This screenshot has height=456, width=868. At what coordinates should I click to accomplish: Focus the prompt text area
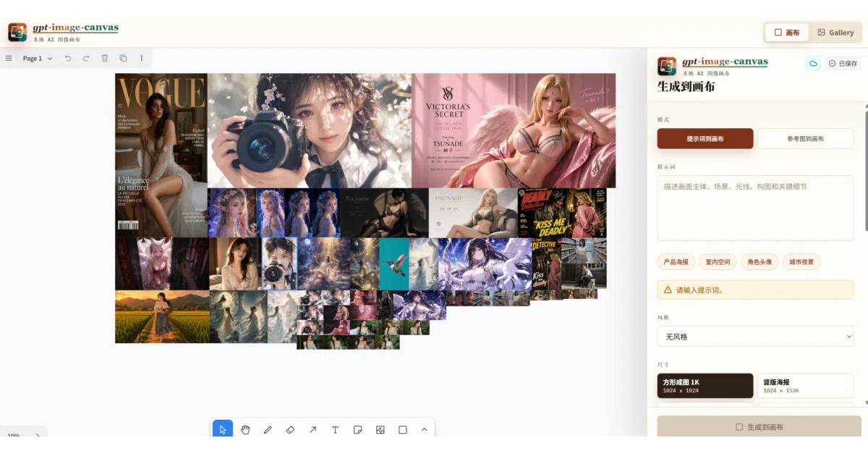[x=755, y=208]
